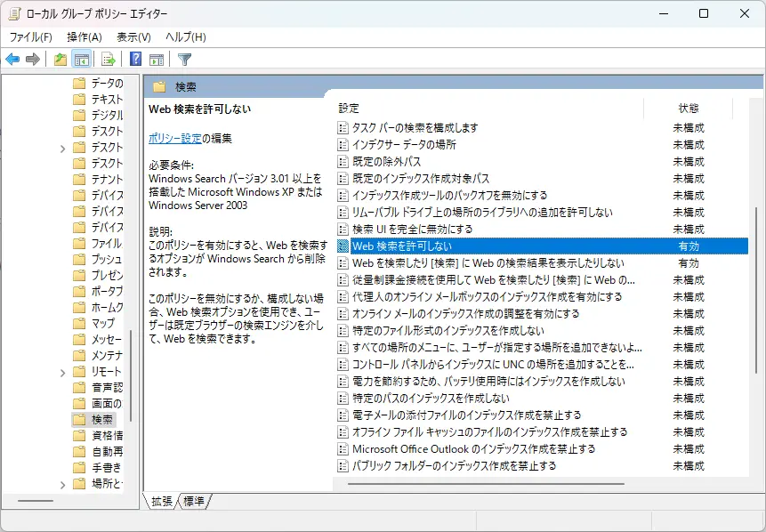Click policy icon beside インデクサー データの場所
This screenshot has width=766, height=532.
click(343, 145)
